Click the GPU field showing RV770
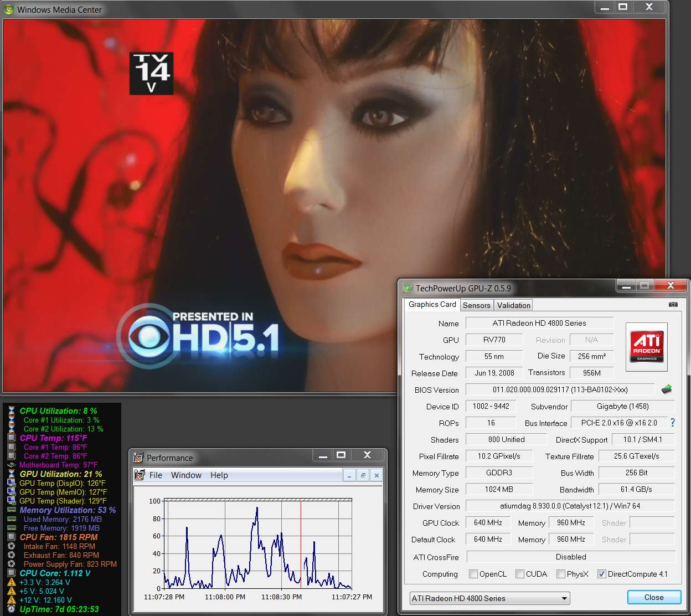The image size is (691, 616). tap(494, 340)
